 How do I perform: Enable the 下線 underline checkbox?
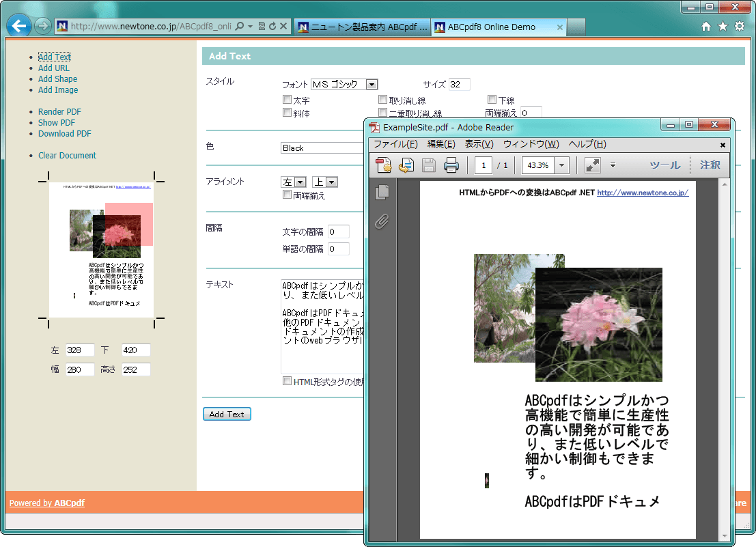pyautogui.click(x=492, y=99)
